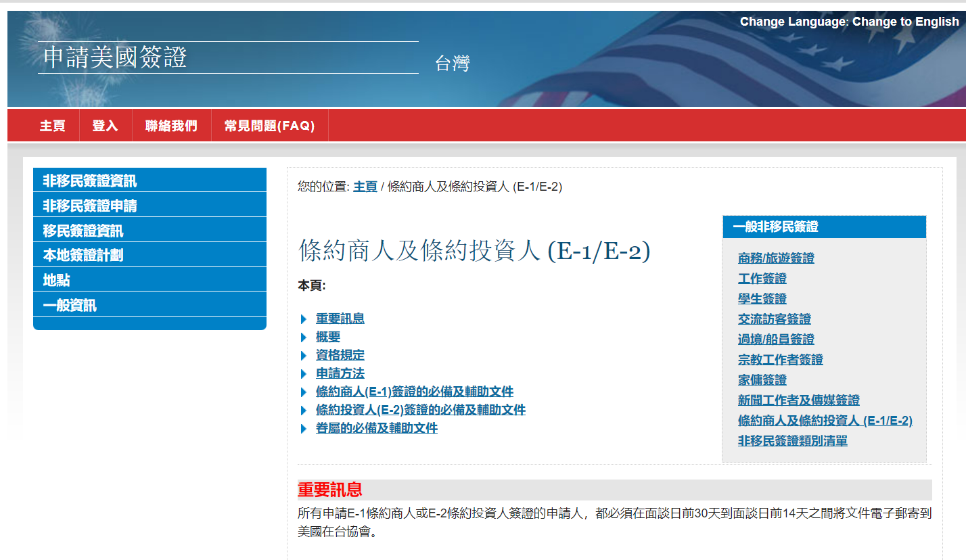Expand 非移民簽證資訊 in the left sidebar

89,181
